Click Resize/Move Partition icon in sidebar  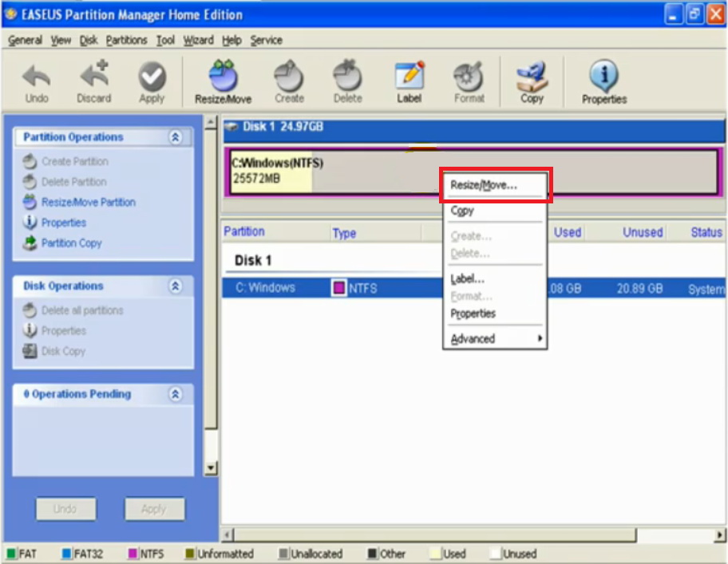30,202
